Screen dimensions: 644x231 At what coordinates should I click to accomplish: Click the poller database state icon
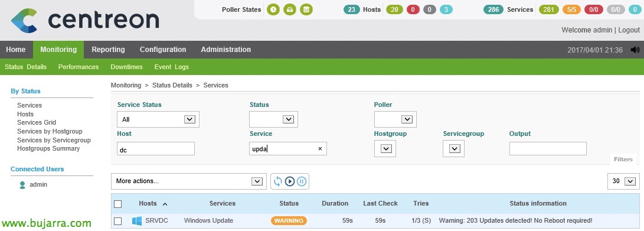coord(306,9)
